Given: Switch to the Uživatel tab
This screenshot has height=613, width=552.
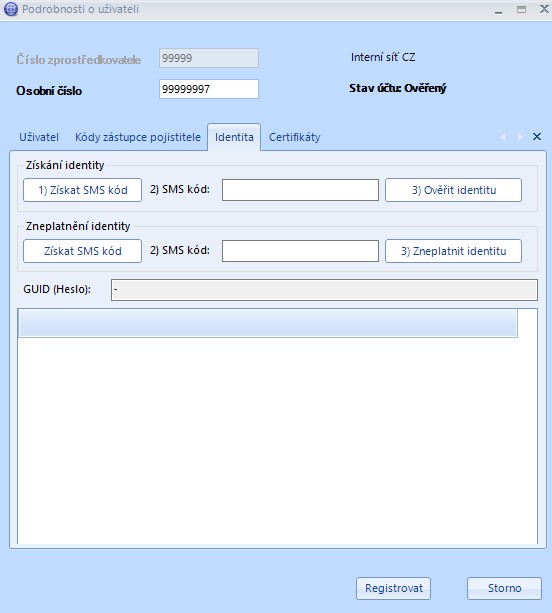Looking at the screenshot, I should tap(39, 137).
